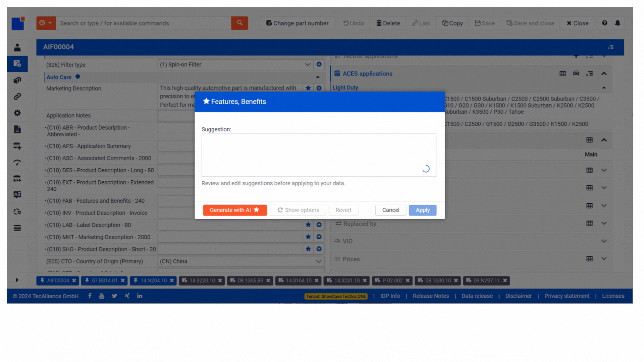Click the help question mark icon
The image size is (644, 362).
(x=604, y=23)
